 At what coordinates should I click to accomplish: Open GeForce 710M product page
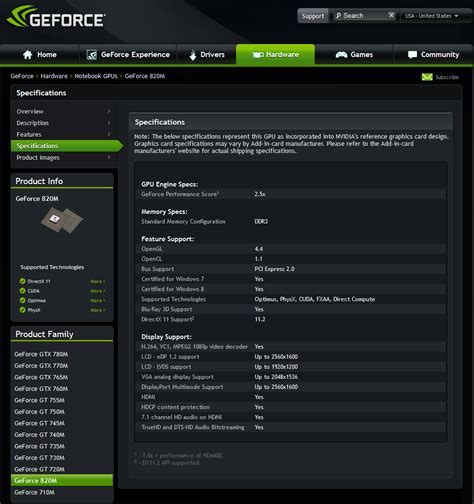(x=34, y=492)
